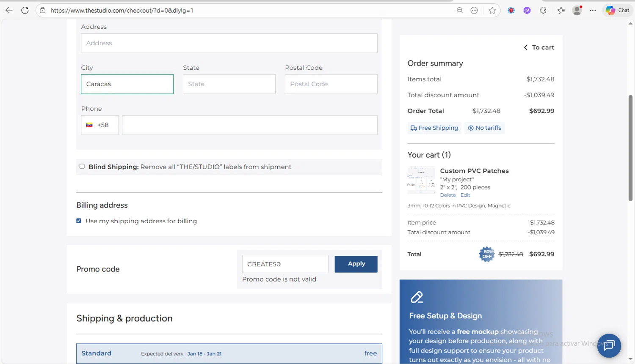Image resolution: width=635 pixels, height=364 pixels.
Task: Click the Free Shipping tag
Action: (x=434, y=128)
